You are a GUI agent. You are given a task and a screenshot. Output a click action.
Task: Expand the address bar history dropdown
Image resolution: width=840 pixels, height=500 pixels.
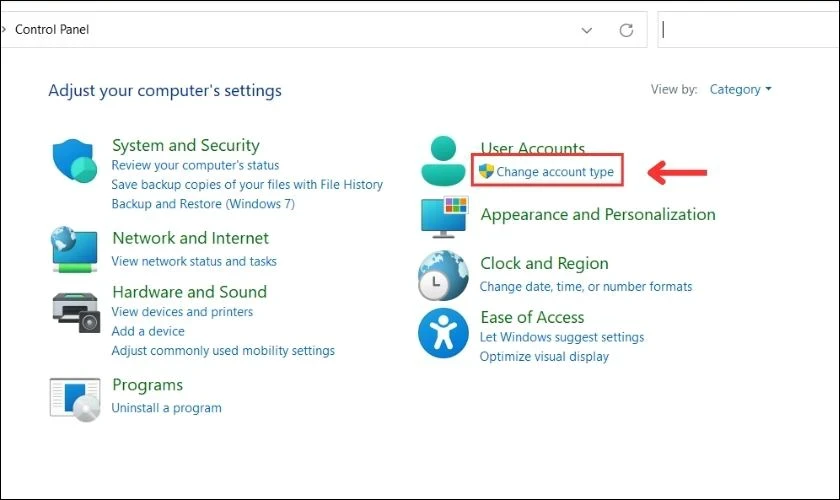click(x=588, y=30)
